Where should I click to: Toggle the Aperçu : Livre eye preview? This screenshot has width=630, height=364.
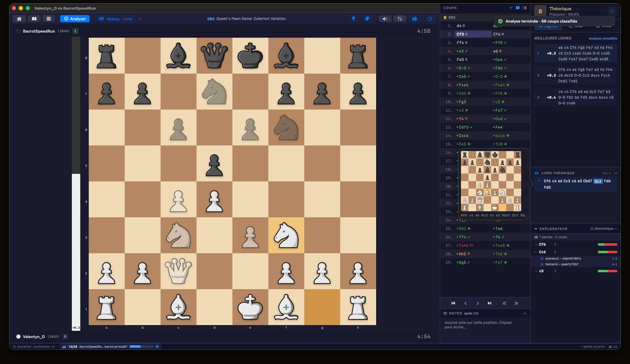point(115,19)
